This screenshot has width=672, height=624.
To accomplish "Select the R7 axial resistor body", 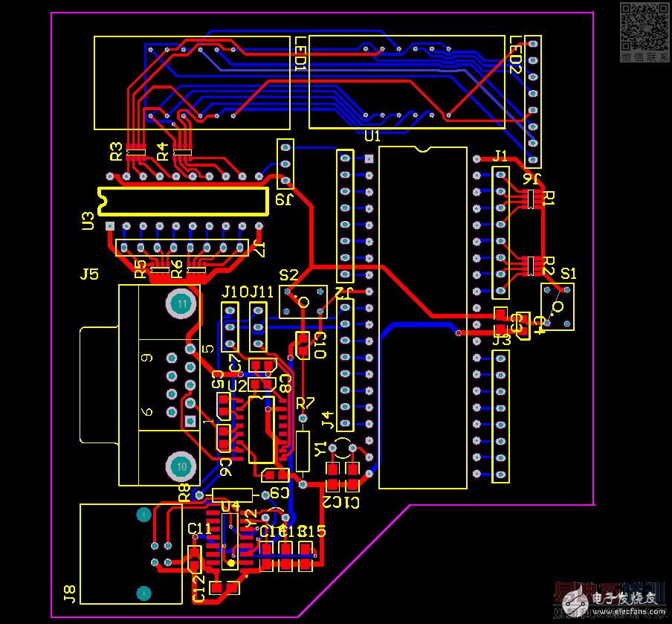I will [303, 451].
